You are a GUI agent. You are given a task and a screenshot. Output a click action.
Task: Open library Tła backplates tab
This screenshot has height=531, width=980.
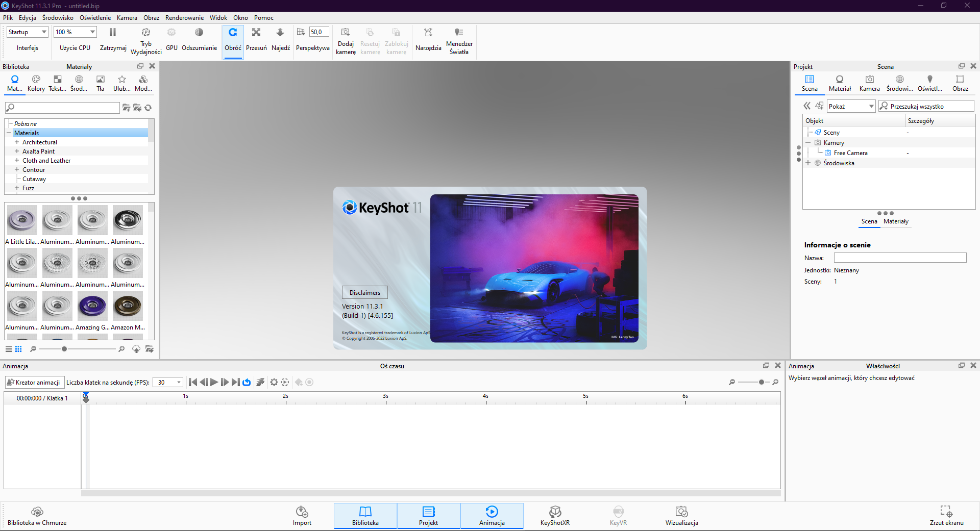[x=101, y=83]
